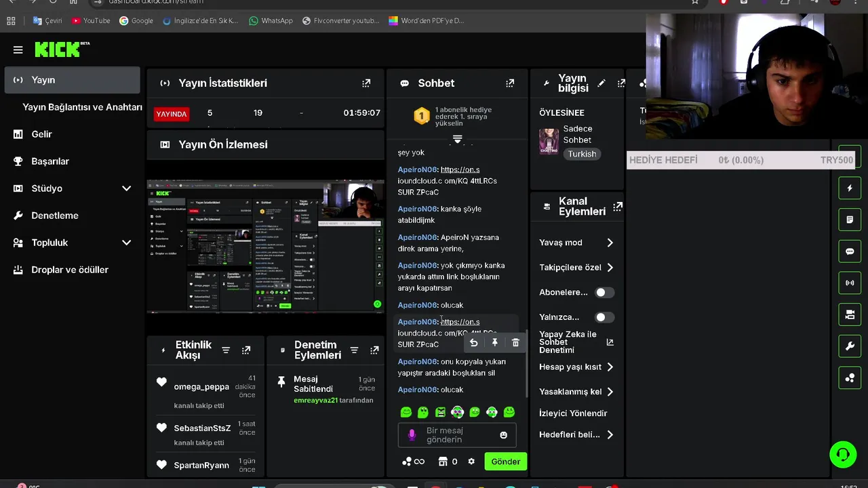Open Çeviri bookmark in browser bar

(x=47, y=20)
